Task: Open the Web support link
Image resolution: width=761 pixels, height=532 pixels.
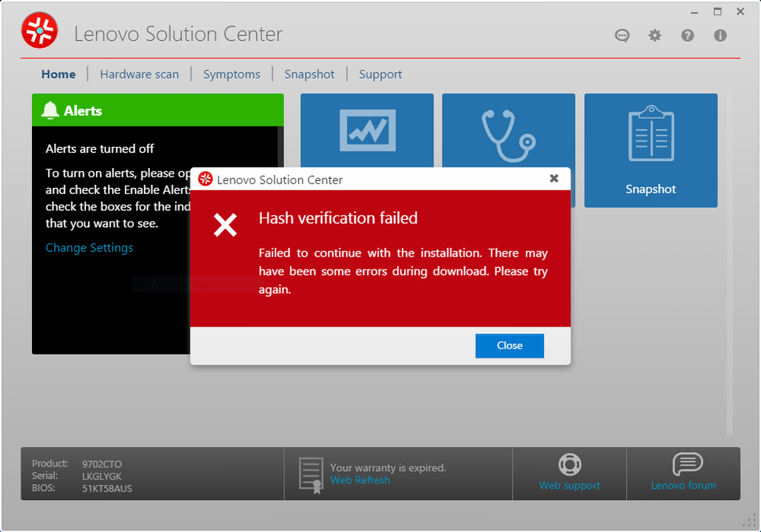Action: (x=569, y=486)
